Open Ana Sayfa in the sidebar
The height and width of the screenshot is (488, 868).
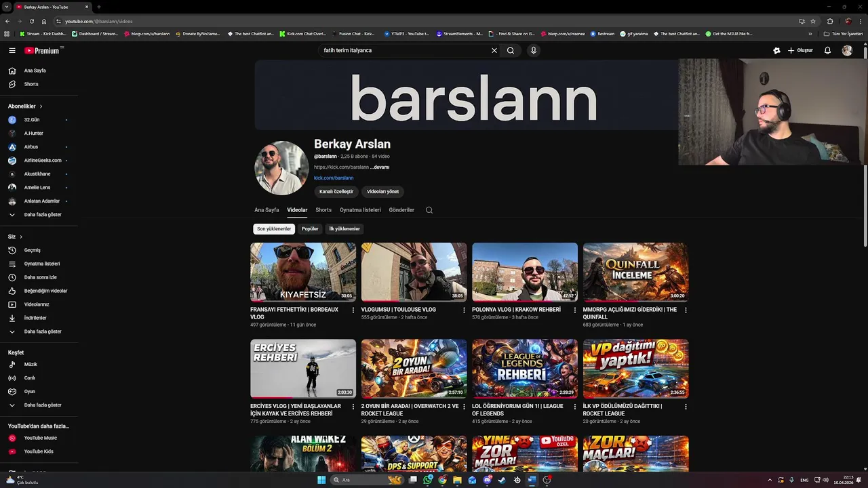39,70
